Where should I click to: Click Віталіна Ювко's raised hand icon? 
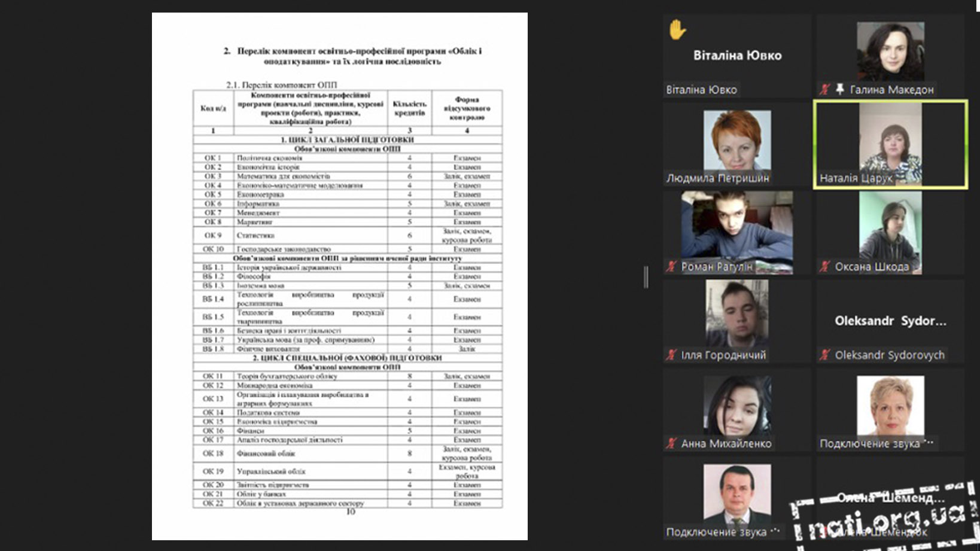tap(677, 29)
